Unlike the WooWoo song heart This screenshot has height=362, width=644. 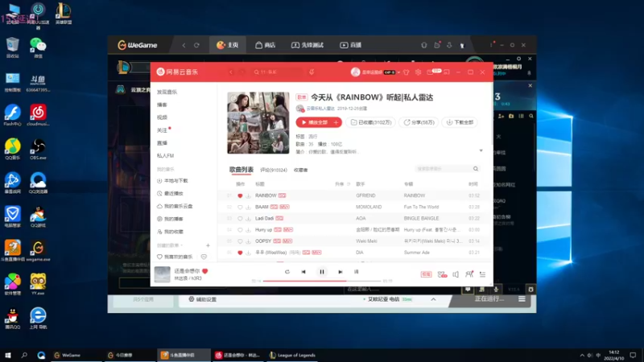(x=240, y=253)
